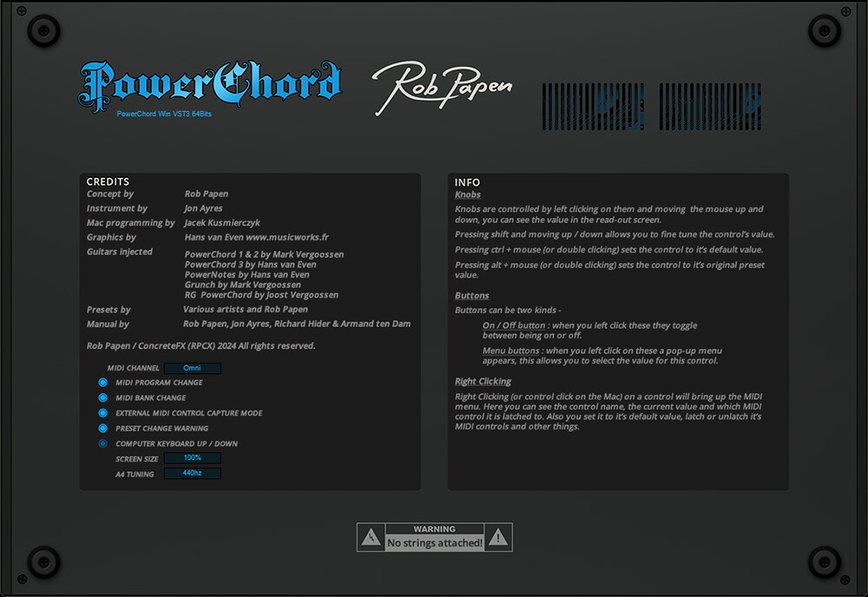Click the www.musicworks.fr text
Screen dimensions: 868x597
[286, 238]
